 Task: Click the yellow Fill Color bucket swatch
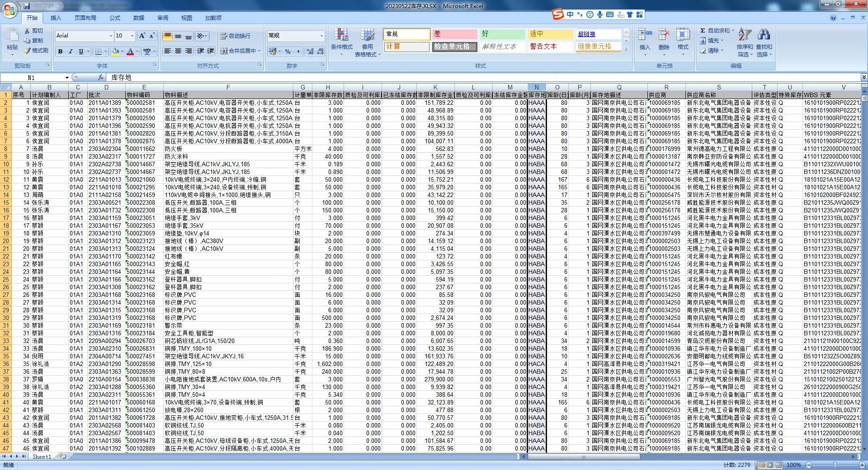click(115, 52)
